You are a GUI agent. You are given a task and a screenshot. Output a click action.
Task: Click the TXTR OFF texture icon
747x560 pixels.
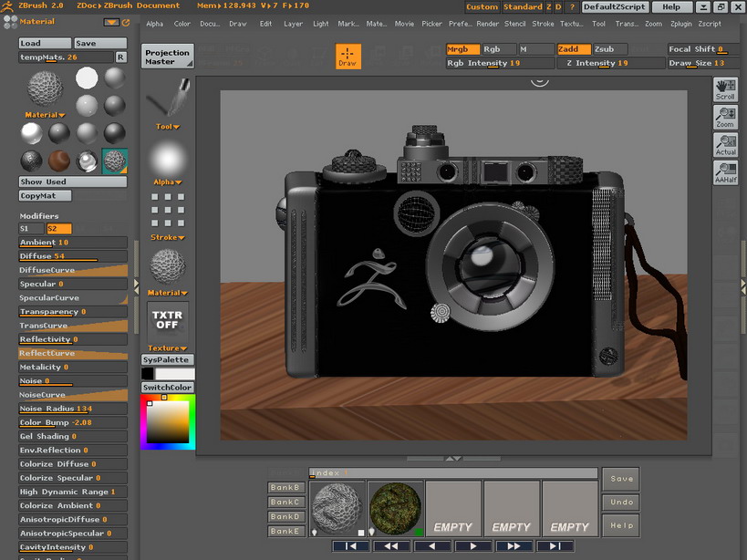[168, 320]
